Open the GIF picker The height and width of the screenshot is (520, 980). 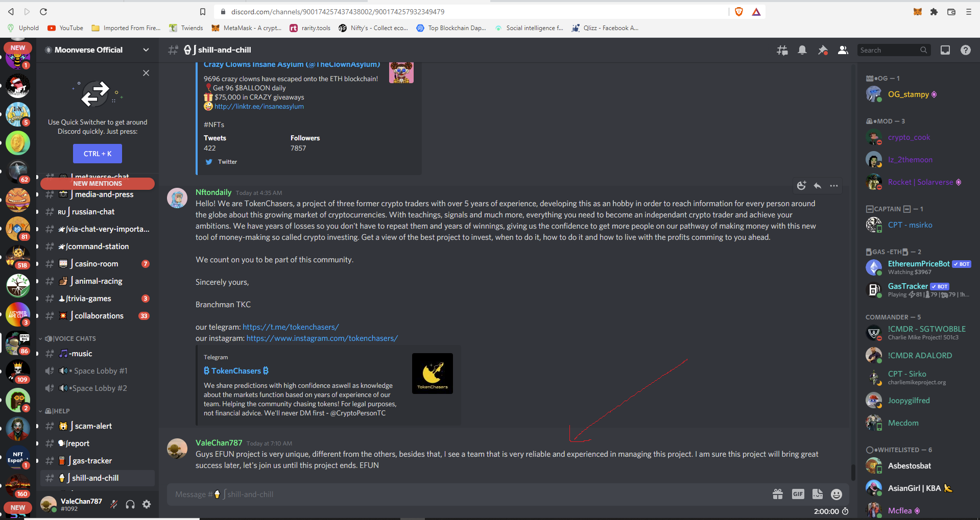798,494
